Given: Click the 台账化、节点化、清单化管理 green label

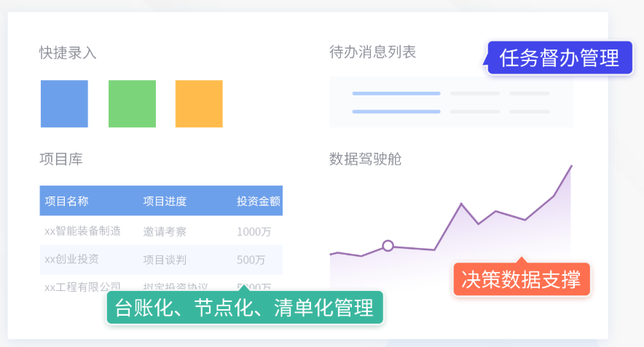Looking at the screenshot, I should tap(244, 308).
